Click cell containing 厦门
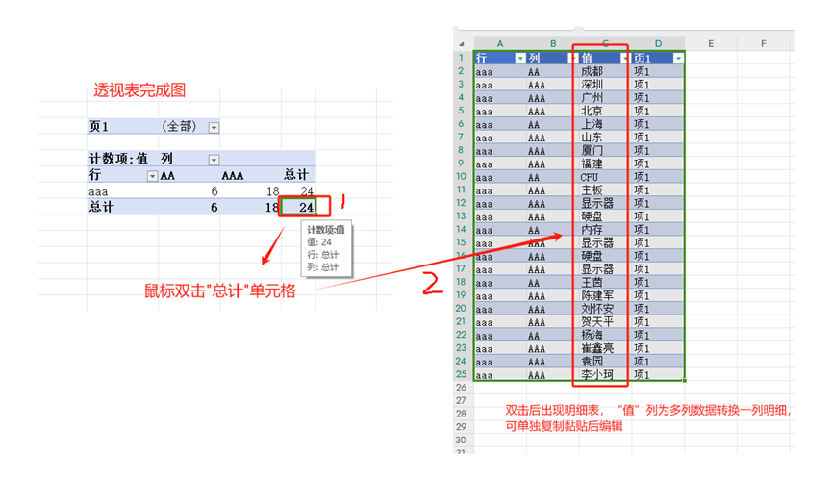Viewport: 832px width, 504px height. (x=605, y=151)
